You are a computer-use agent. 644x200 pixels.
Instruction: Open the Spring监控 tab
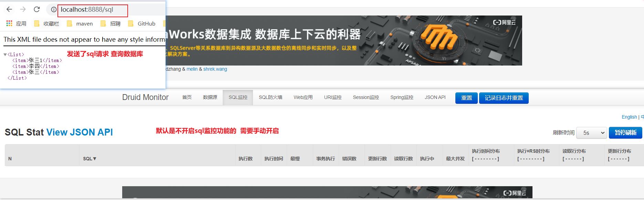402,97
